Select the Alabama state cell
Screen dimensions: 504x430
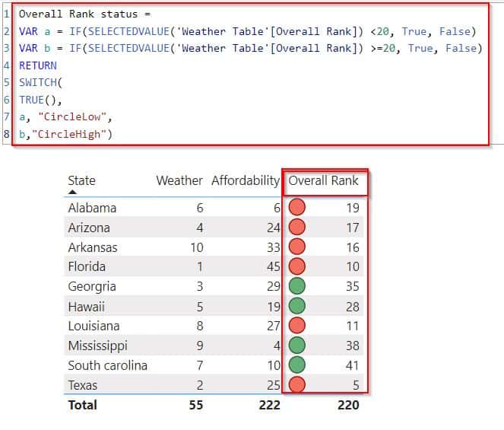(x=92, y=208)
